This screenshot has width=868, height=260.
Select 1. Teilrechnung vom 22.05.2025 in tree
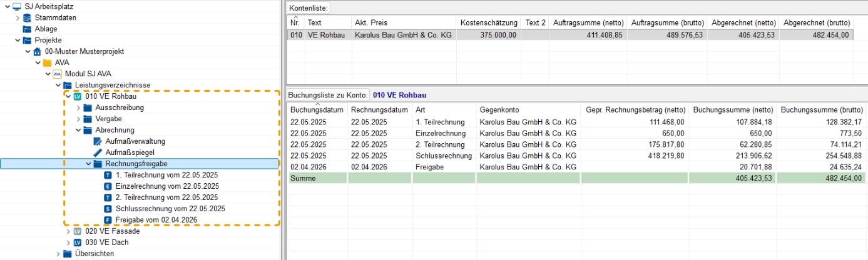coord(165,175)
